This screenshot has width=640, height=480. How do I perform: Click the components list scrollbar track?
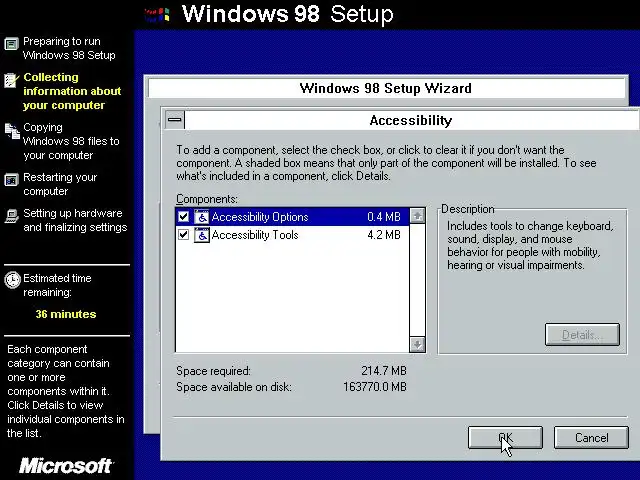pyautogui.click(x=417, y=280)
